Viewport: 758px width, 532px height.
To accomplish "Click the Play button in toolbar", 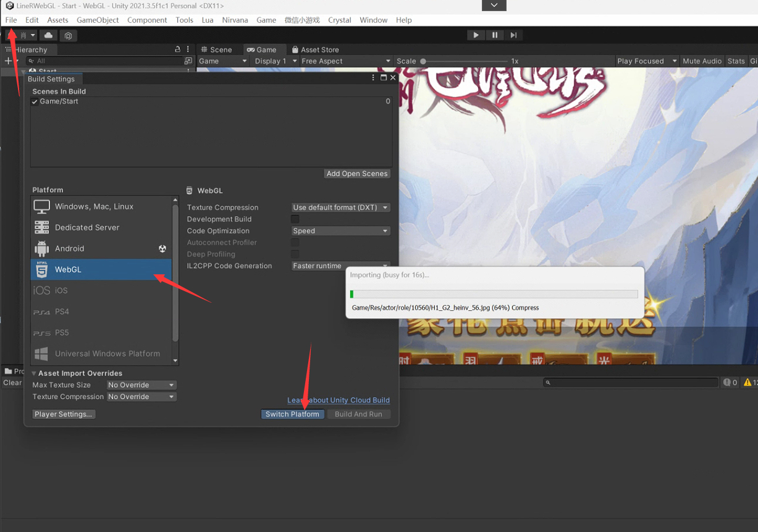I will (476, 35).
